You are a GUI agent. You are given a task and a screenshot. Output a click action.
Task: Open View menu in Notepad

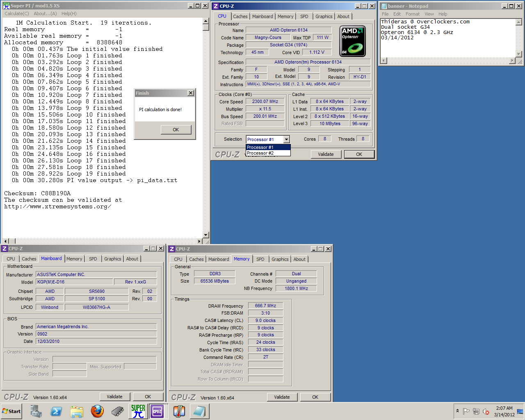(x=429, y=14)
